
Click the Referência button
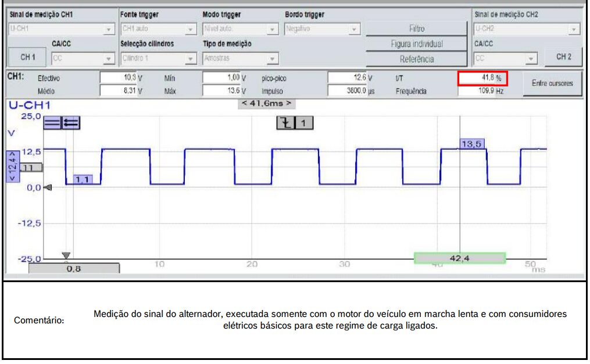417,59
